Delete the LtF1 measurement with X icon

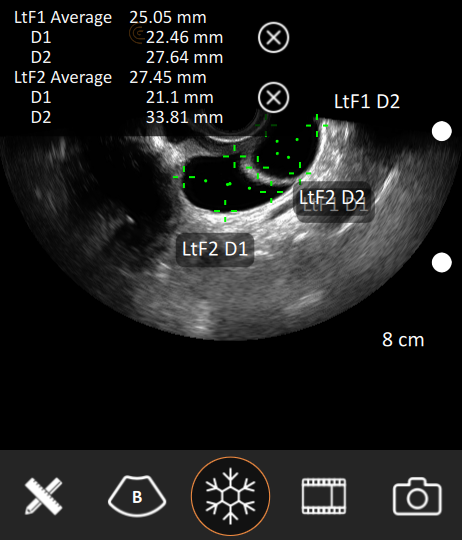(x=274, y=38)
